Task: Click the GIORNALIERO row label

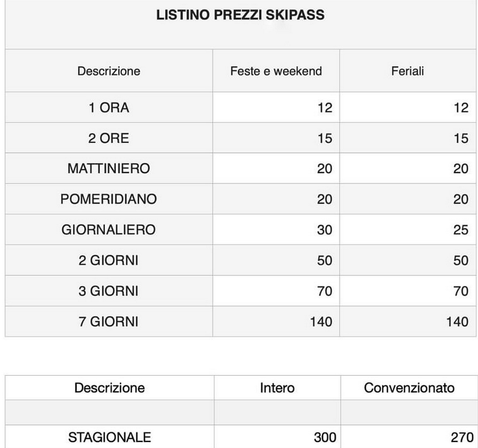Action: pyautogui.click(x=108, y=230)
